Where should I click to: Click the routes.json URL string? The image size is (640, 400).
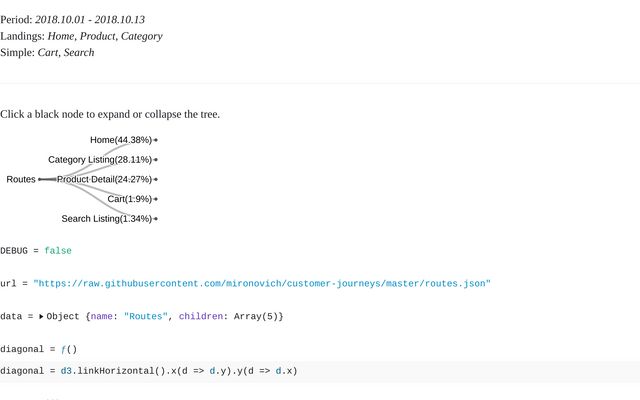click(262, 283)
